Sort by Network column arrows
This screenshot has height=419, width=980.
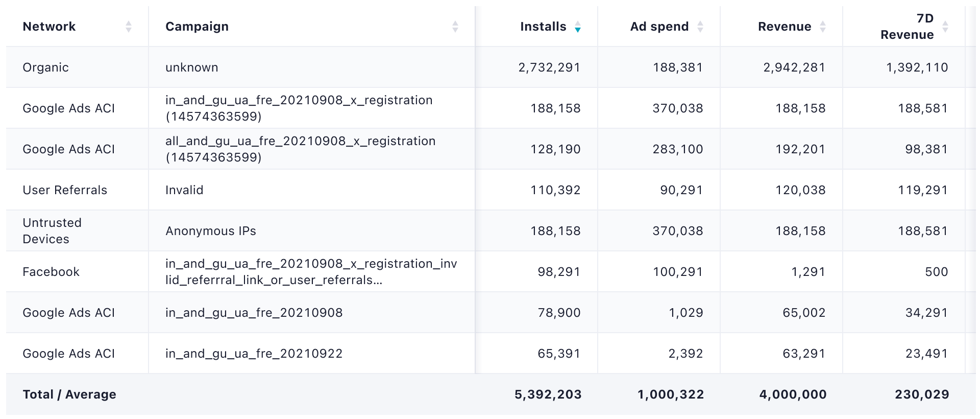(129, 27)
